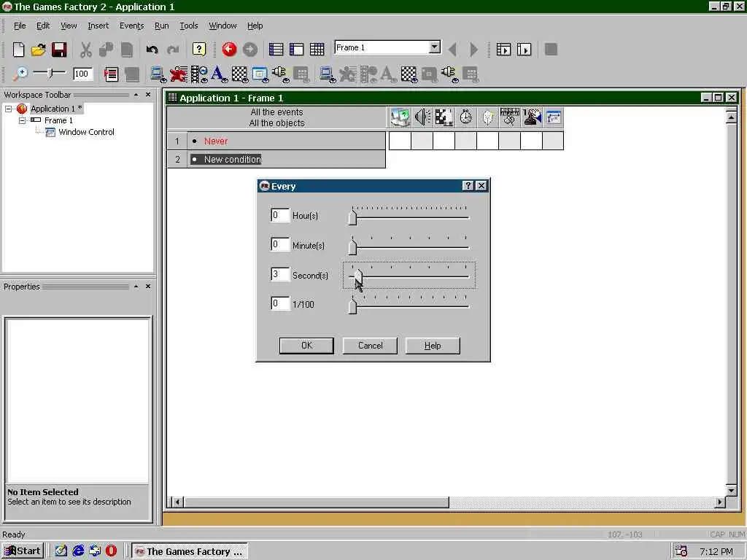Screen dimensions: 747x560
Task: Select the red Never condition
Action: pos(216,141)
